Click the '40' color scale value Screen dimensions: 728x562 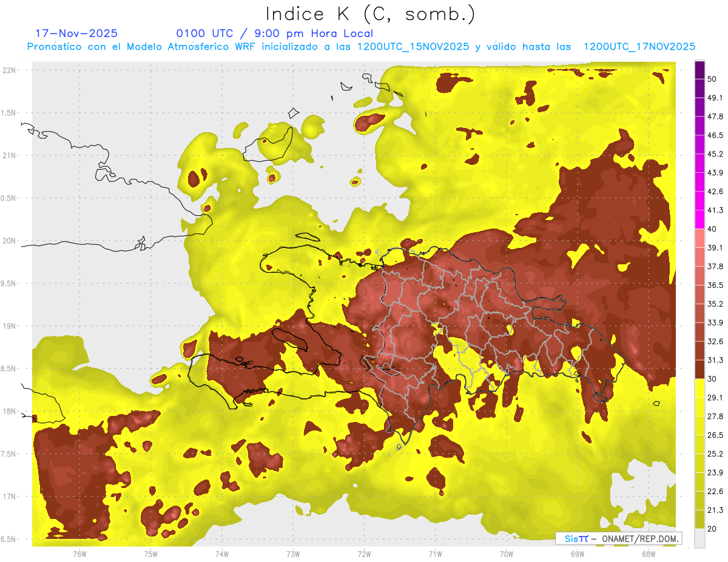coord(712,229)
